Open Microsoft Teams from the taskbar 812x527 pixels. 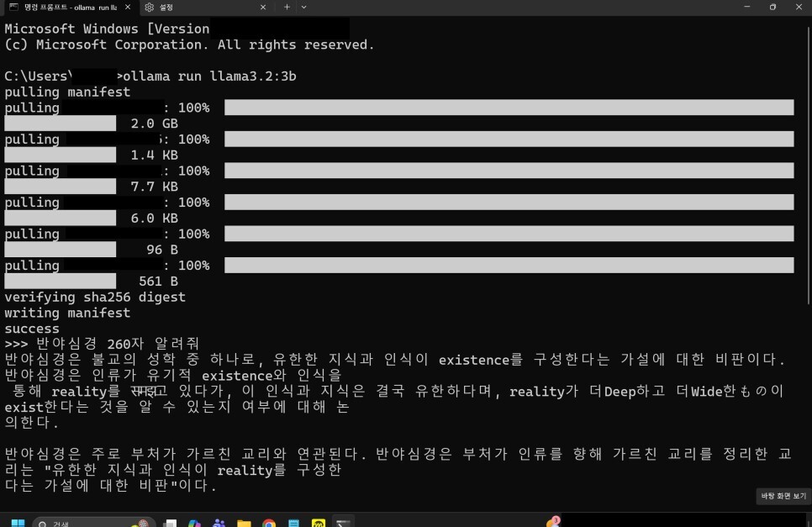[219, 523]
